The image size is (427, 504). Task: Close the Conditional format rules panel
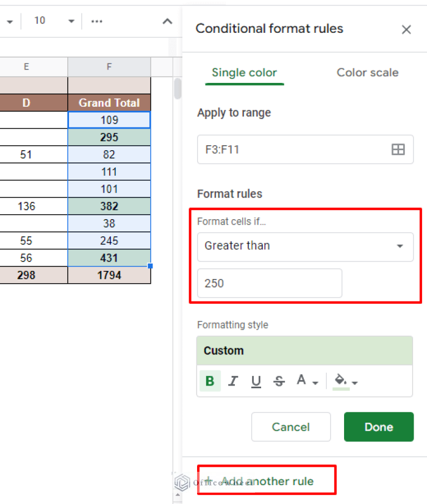pos(406,29)
